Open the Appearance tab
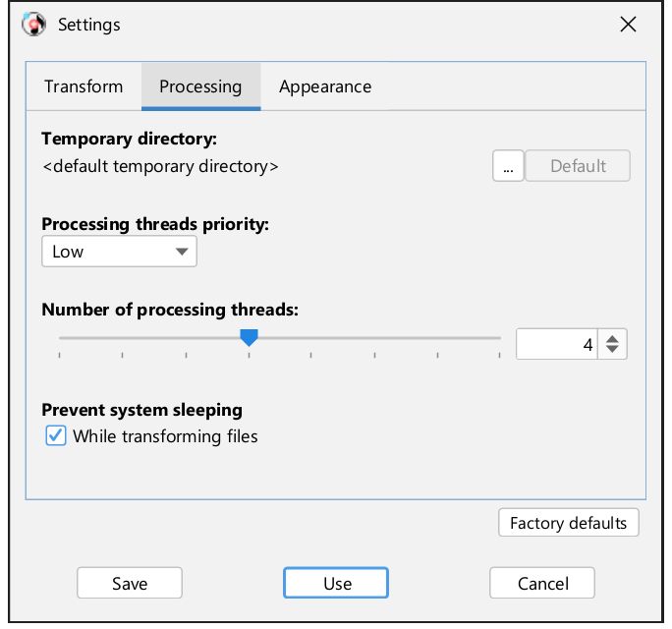Image resolution: width=672 pixels, height=629 pixels. (x=325, y=86)
